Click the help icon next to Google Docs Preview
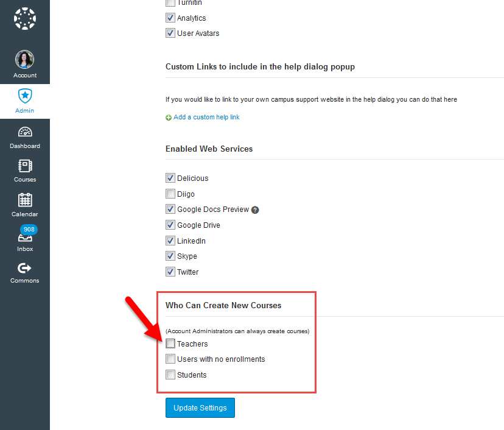This screenshot has height=430, width=504. 255,210
